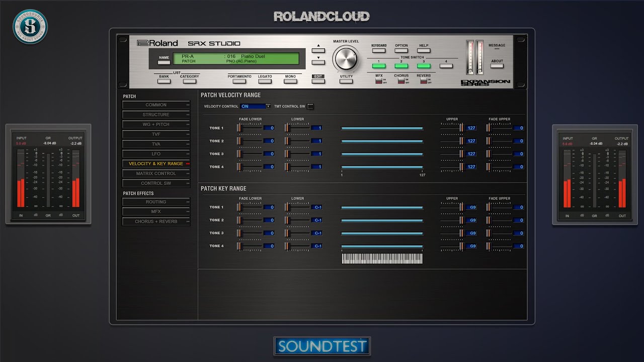644x362 pixels.
Task: Click Tone 3 key range Fade Lower slider
Action: pyautogui.click(x=250, y=233)
